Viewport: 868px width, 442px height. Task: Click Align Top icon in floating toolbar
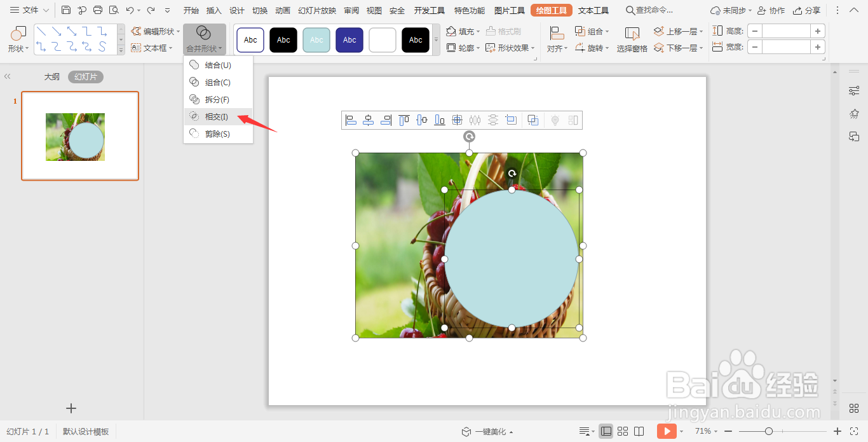pos(403,120)
